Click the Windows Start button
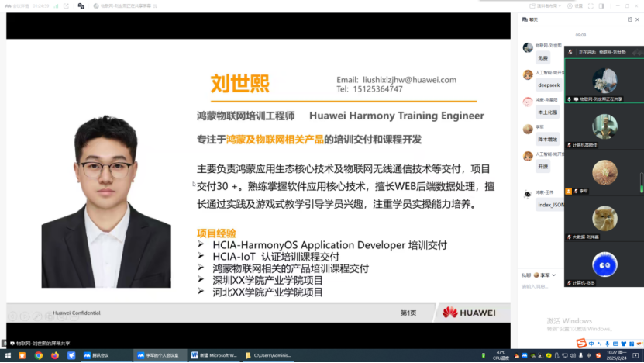Screen dimensions: 644x363 tap(6, 355)
